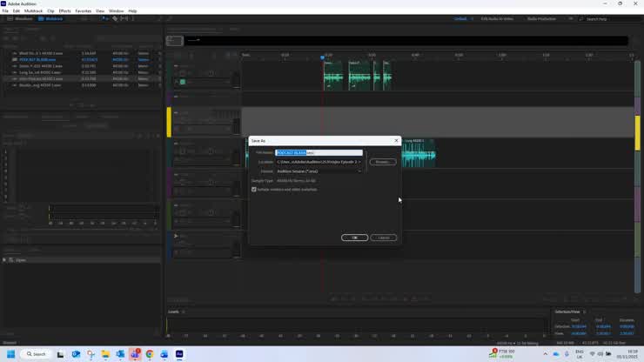Viewport: 644px width, 362px height.
Task: Open the Multitrack menu
Action: point(33,11)
